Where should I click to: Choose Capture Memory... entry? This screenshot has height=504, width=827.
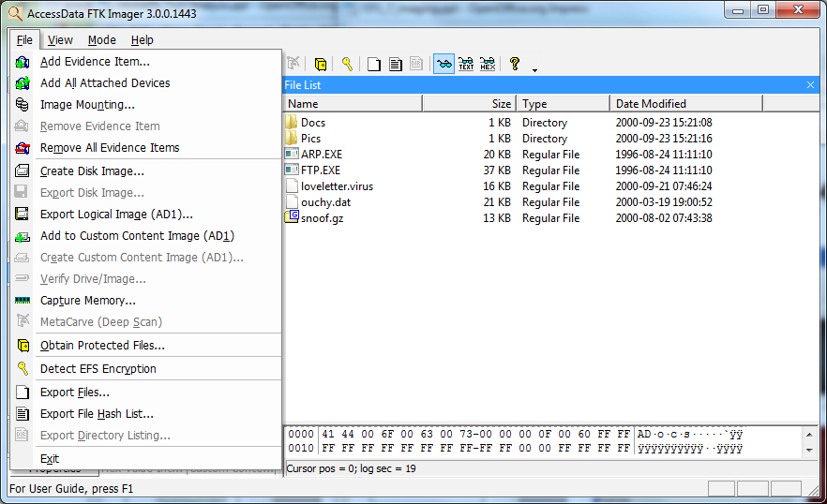[88, 301]
